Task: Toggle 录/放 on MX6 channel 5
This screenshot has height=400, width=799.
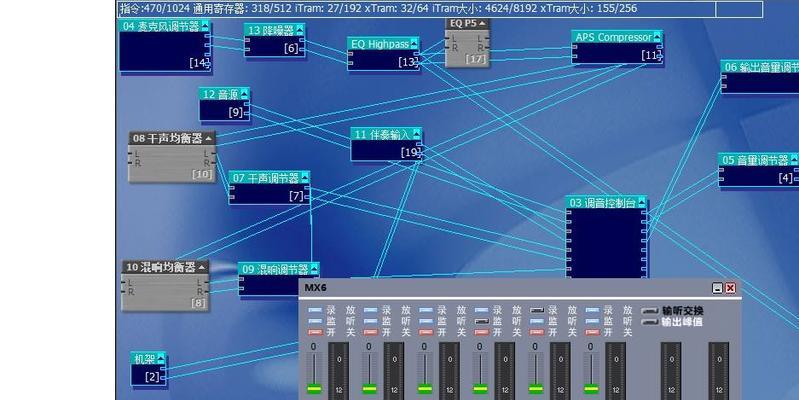Action: tap(537, 310)
